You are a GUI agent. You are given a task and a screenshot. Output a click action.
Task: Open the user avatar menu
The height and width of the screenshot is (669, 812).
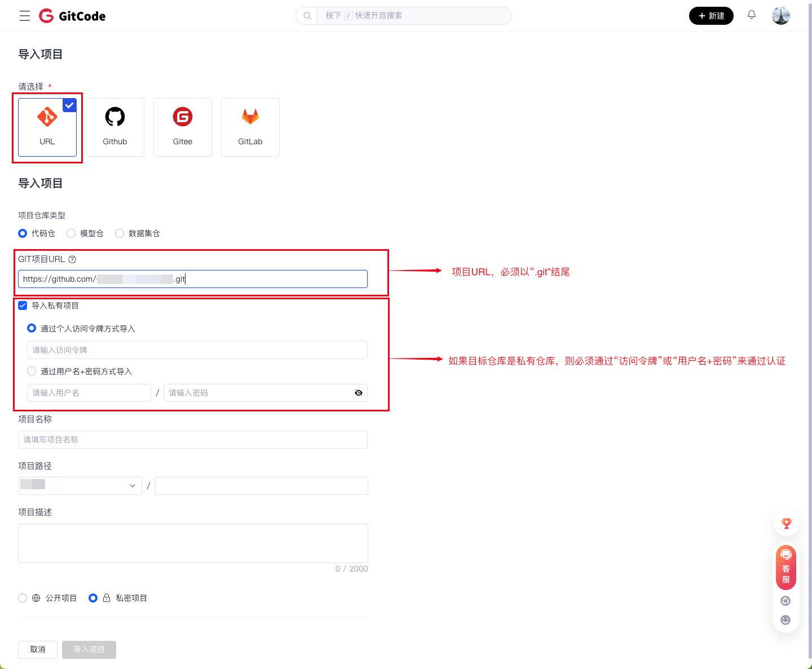[780, 16]
